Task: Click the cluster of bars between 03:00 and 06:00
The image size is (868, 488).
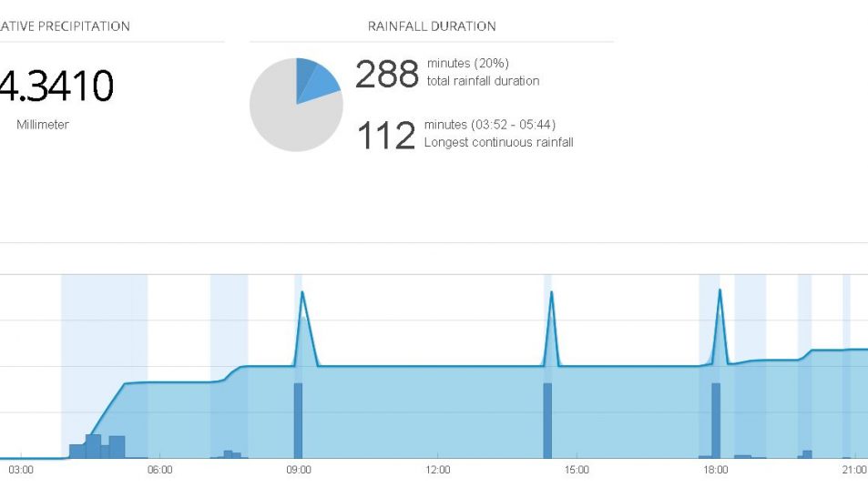Action: tap(98, 447)
